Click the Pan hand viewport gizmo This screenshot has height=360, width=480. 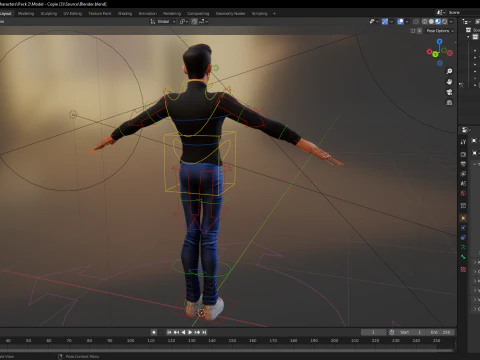tap(449, 82)
